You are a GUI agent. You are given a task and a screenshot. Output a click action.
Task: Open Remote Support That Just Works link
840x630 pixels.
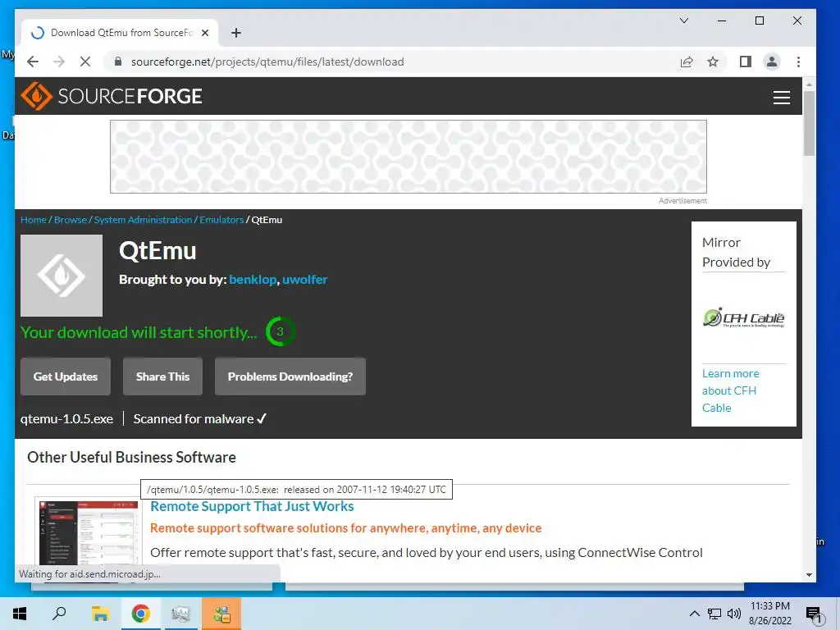coord(252,506)
